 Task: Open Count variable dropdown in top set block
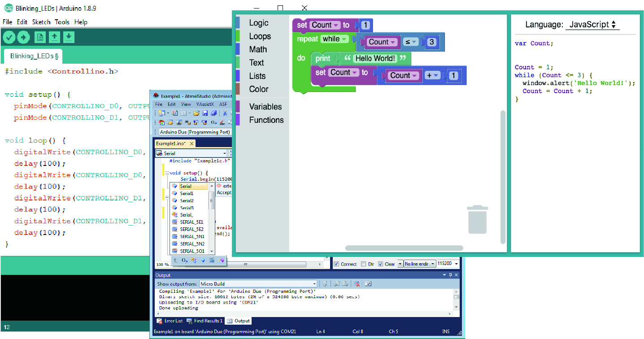pyautogui.click(x=325, y=25)
